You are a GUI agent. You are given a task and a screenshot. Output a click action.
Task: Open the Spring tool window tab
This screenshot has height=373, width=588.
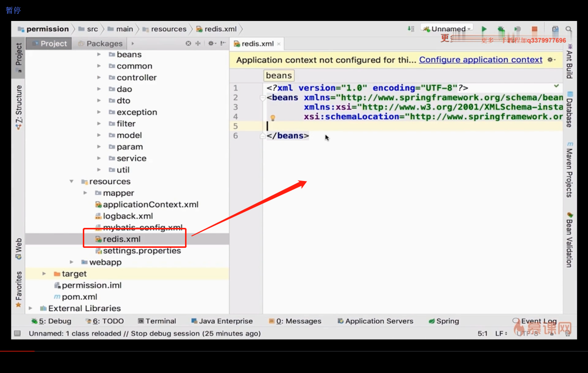[444, 321]
